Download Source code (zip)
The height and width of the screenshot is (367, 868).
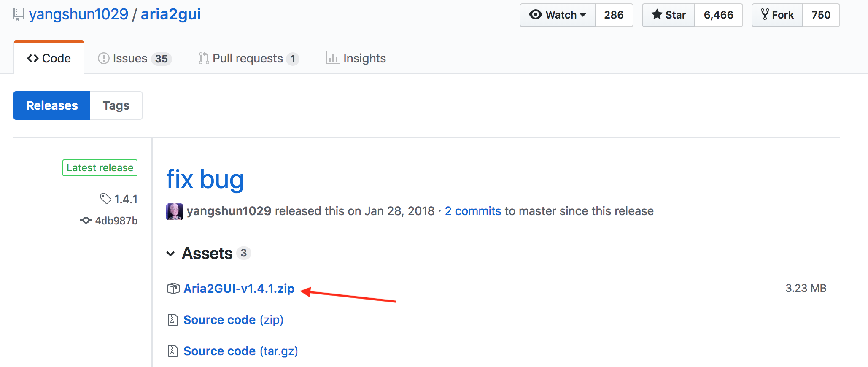coord(233,320)
